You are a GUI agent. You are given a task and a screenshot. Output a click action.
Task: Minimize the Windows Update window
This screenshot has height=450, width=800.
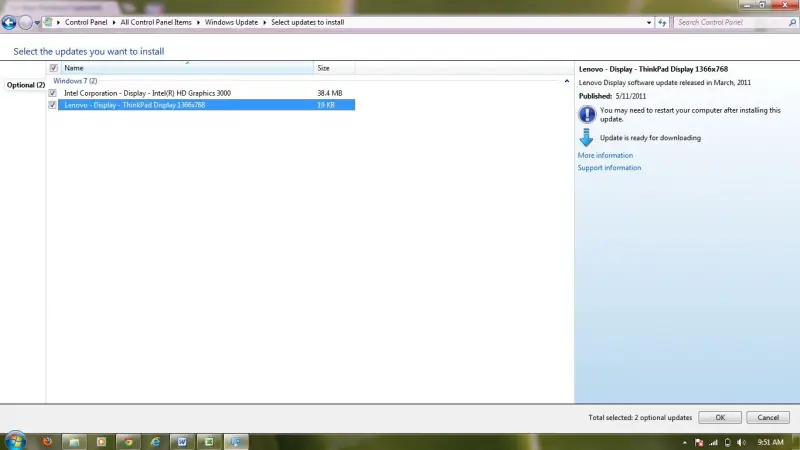pyautogui.click(x=747, y=5)
